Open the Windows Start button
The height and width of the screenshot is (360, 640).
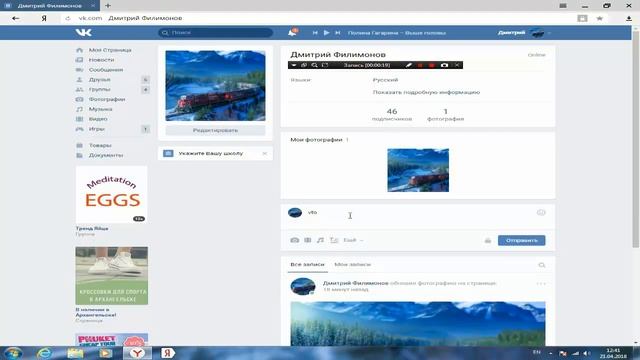(13, 353)
